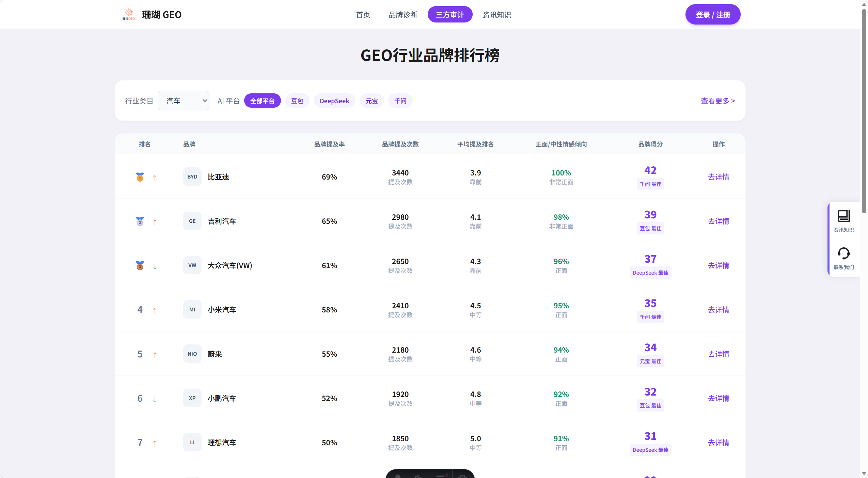Click the mention count 3440
868x478 pixels.
tap(400, 173)
